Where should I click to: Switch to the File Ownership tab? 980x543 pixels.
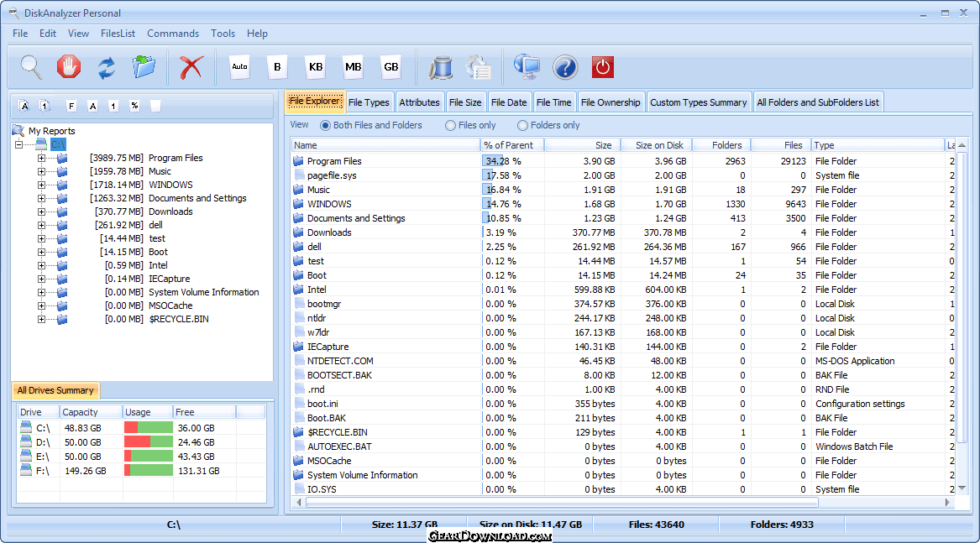(x=611, y=102)
